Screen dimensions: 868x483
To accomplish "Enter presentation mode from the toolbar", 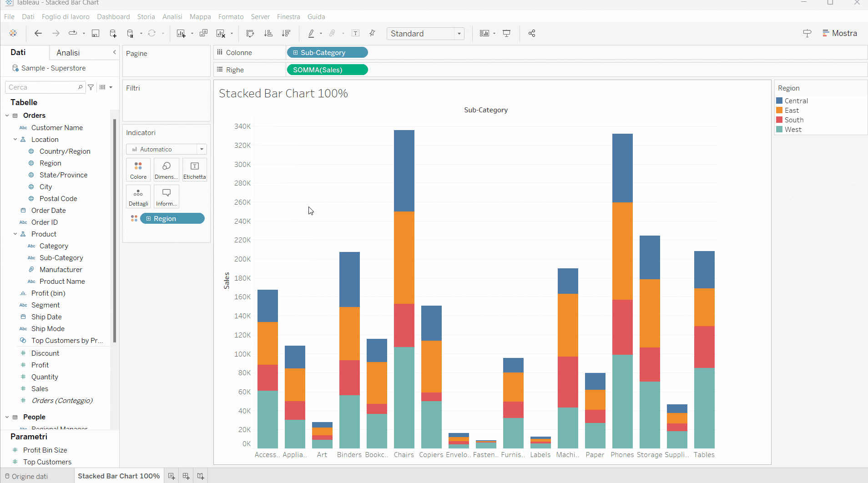I will (506, 33).
